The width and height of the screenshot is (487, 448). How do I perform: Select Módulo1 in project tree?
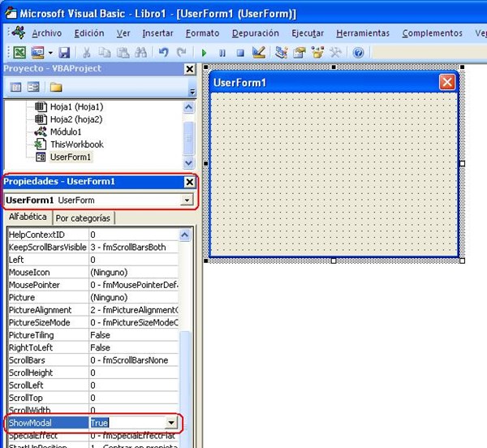click(66, 132)
